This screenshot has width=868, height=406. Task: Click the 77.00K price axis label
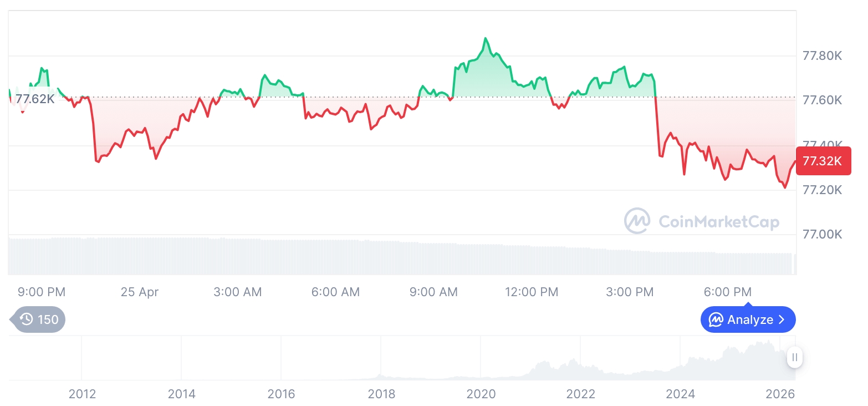(x=823, y=235)
